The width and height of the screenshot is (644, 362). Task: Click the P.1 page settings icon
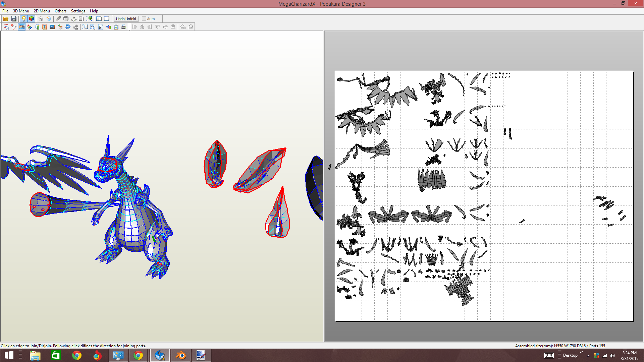tap(101, 27)
